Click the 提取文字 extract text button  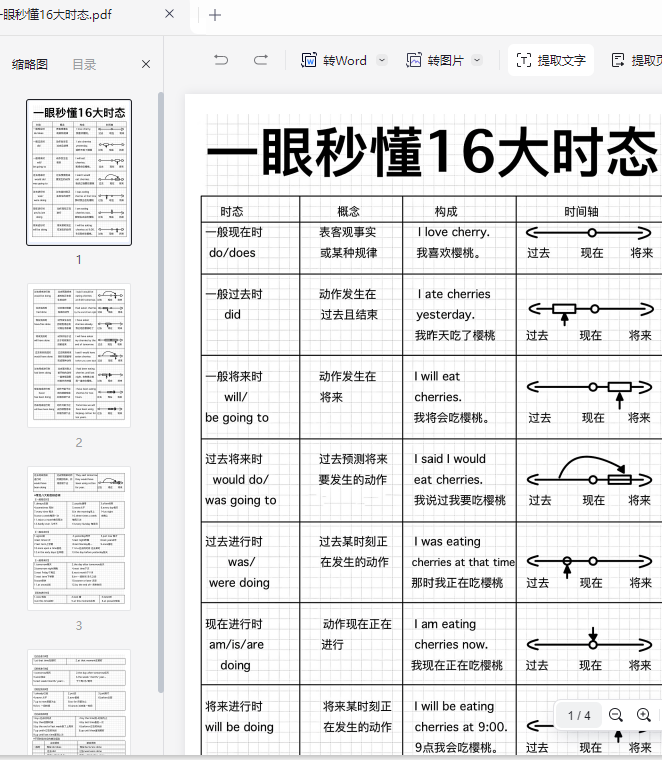pos(551,60)
